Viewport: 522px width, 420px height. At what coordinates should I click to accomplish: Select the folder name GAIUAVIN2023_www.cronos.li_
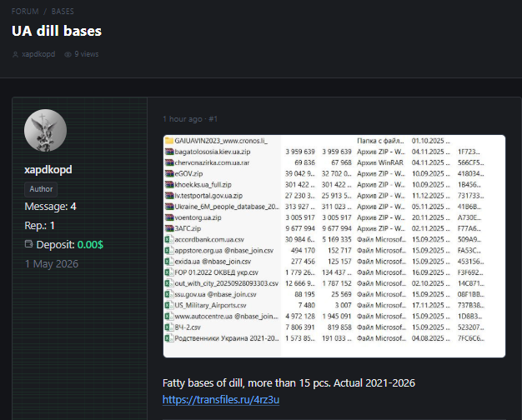pyautogui.click(x=221, y=141)
